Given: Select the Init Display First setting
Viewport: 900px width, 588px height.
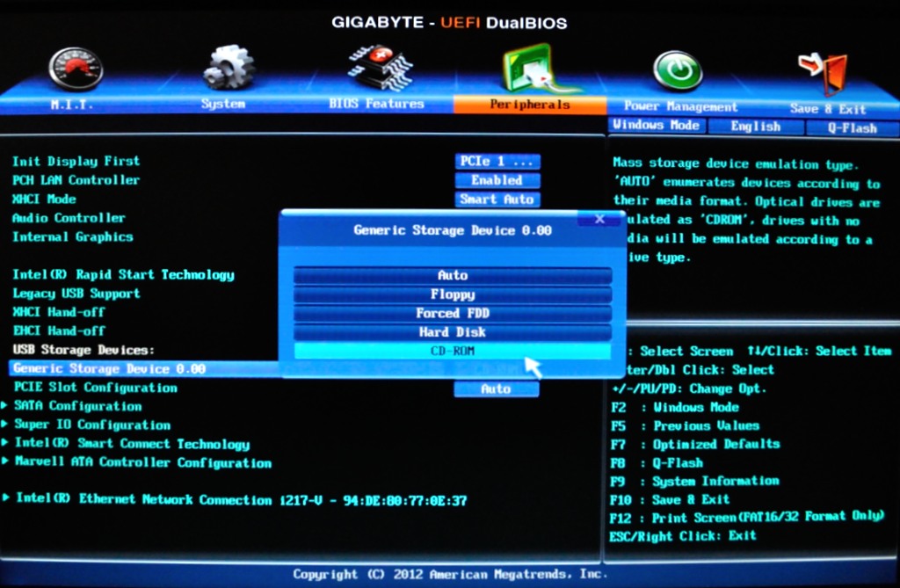Looking at the screenshot, I should [x=76, y=162].
